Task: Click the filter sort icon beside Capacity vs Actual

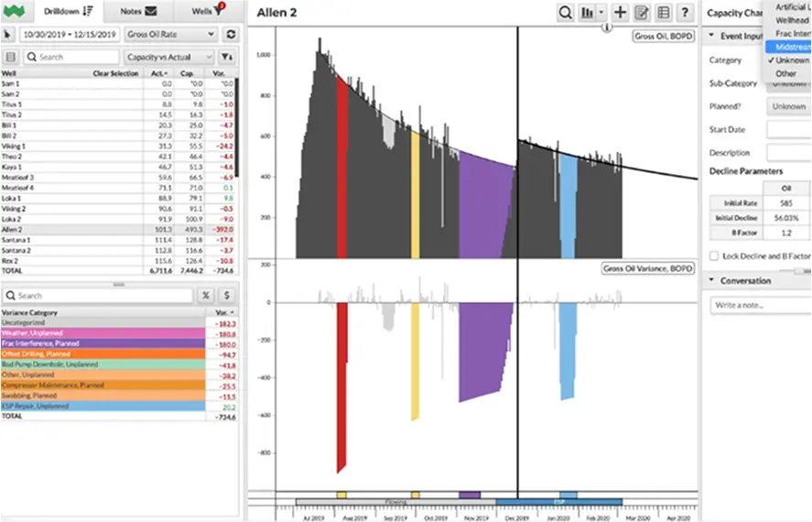Action: point(226,57)
